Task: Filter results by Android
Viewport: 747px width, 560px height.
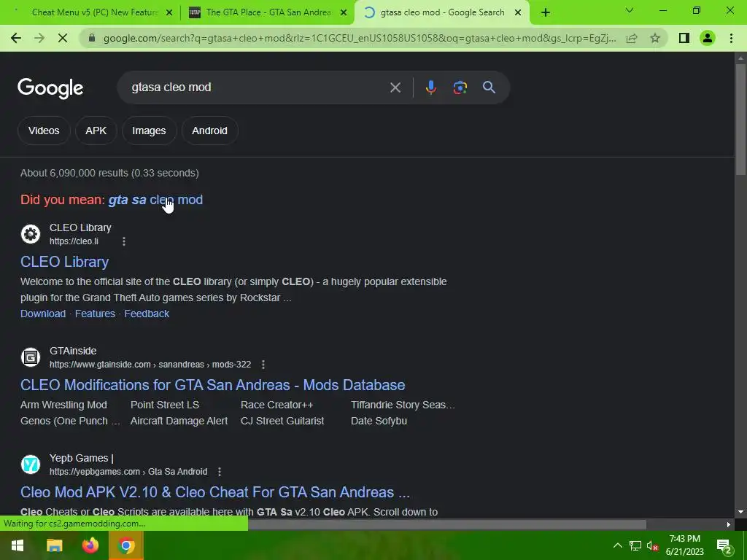Action: 209,131
